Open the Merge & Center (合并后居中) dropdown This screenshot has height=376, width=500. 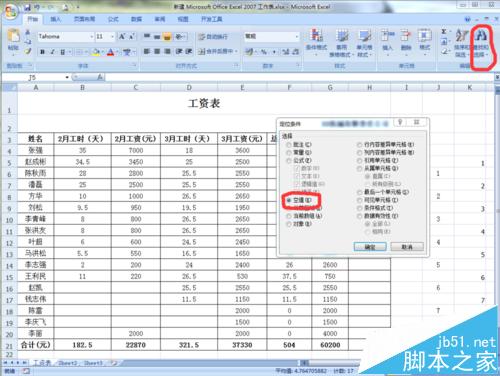coord(237,51)
